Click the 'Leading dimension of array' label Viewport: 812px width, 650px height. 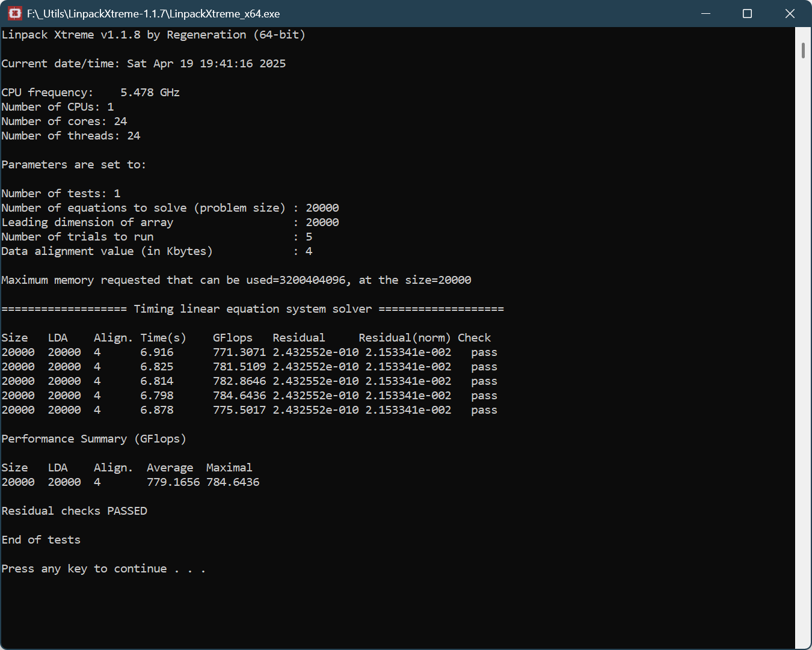[87, 222]
